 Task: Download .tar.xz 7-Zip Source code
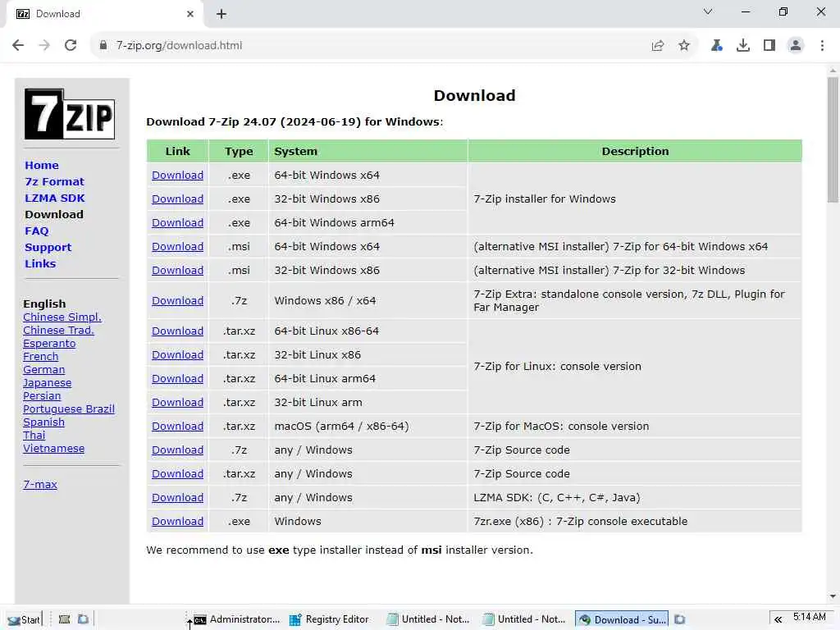click(x=177, y=474)
